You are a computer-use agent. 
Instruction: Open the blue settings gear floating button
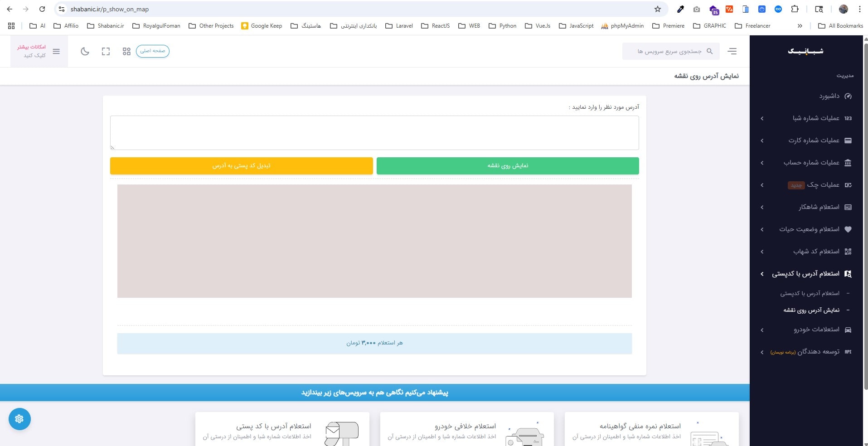click(x=19, y=419)
